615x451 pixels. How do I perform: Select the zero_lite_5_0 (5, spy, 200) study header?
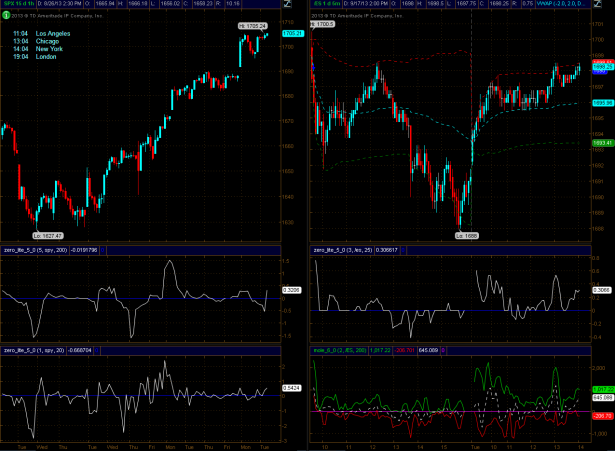coord(36,250)
